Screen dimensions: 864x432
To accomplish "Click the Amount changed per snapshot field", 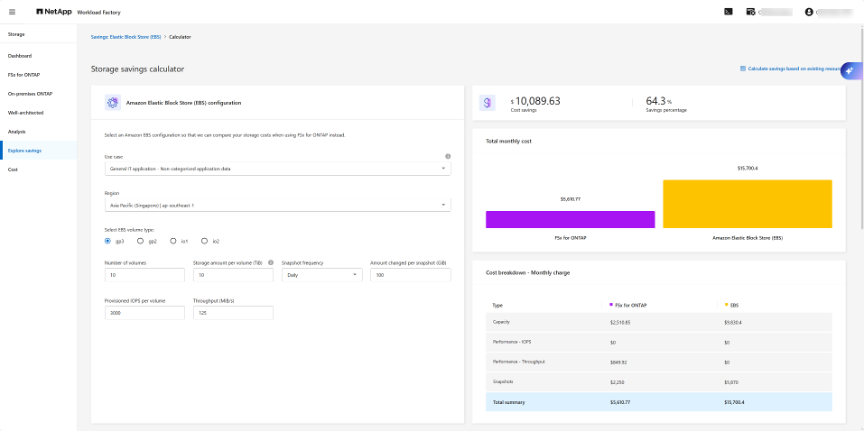I will coord(411,275).
